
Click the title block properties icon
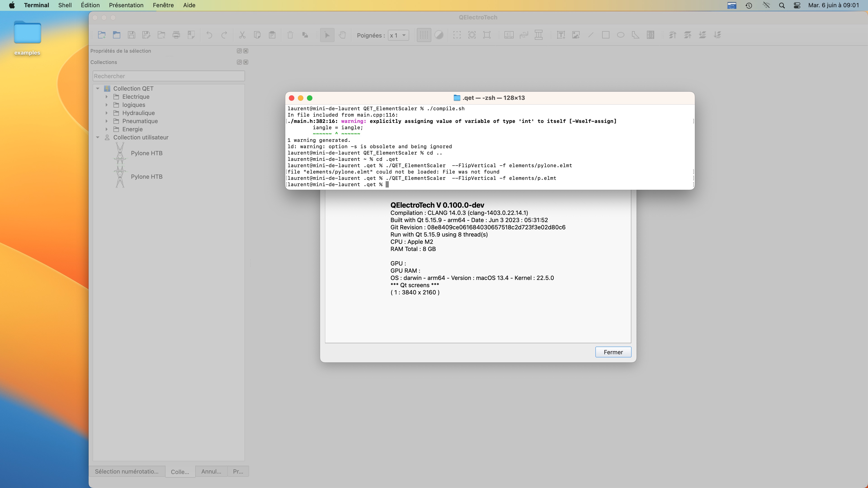pos(509,35)
